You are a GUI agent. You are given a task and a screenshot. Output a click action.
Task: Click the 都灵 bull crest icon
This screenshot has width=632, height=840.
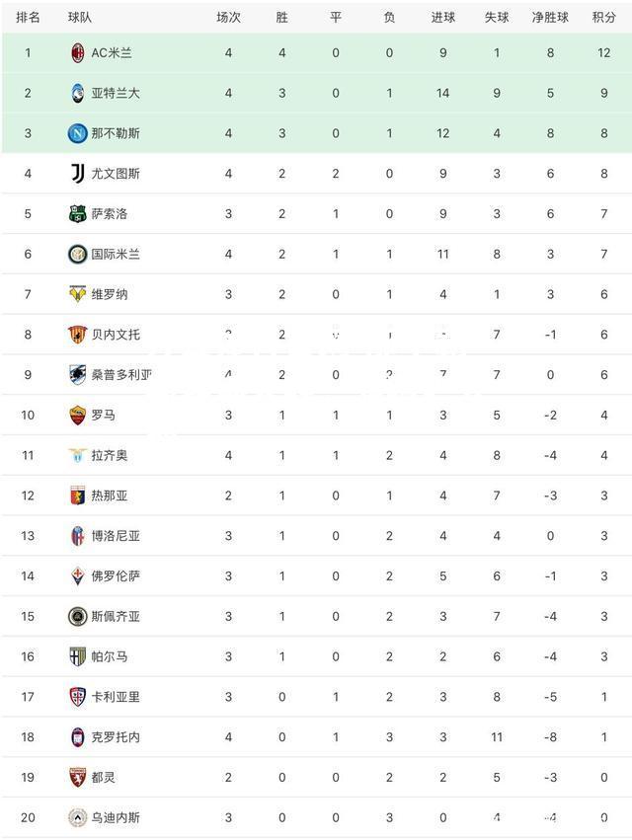coord(78,778)
